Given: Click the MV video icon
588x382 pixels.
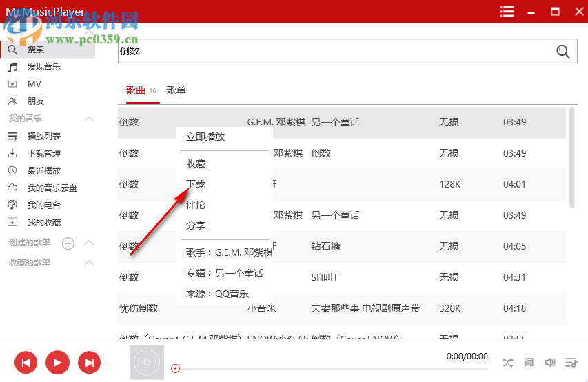Looking at the screenshot, I should tap(12, 84).
